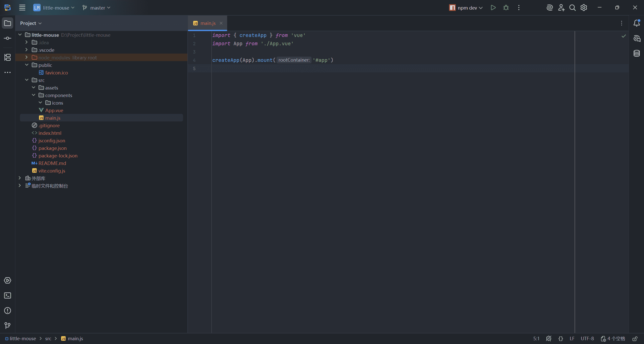Open the Git tool window icon

tap(8, 326)
